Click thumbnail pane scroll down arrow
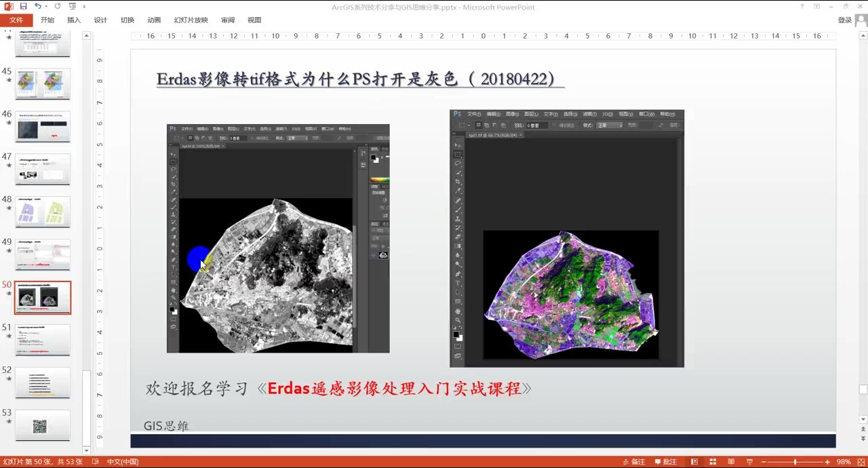This screenshot has height=468, width=868. click(86, 450)
